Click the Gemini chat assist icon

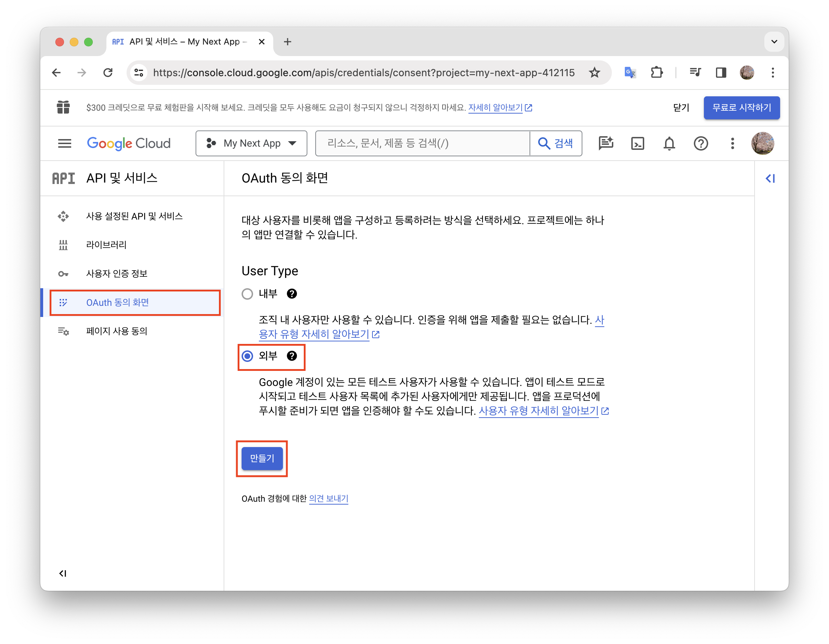(606, 143)
